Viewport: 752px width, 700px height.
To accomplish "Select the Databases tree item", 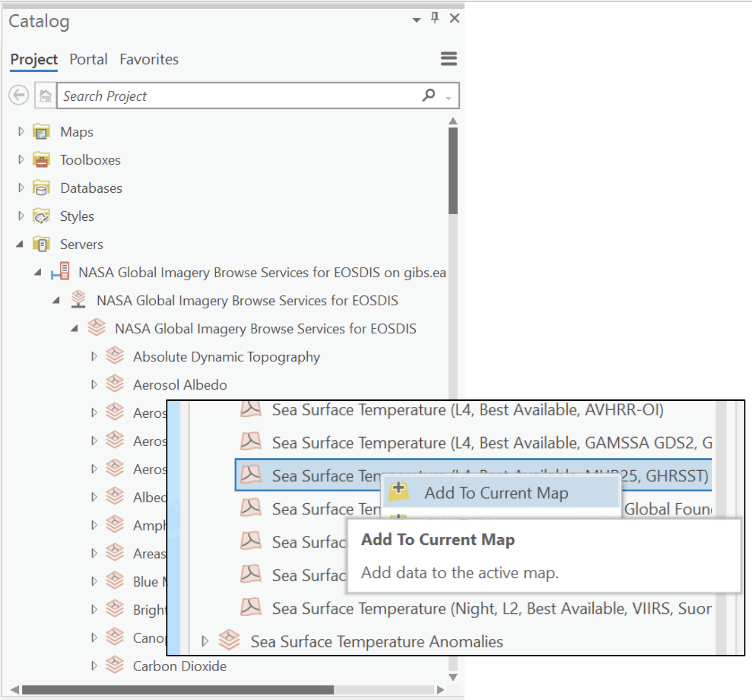I will tap(91, 188).
